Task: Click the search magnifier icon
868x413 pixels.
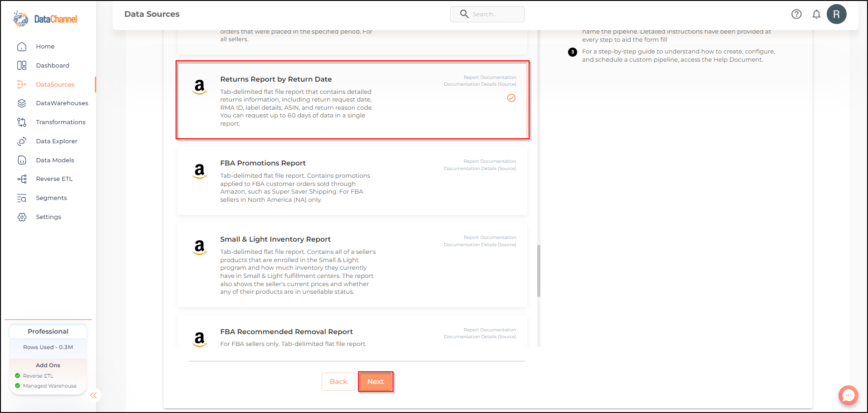Action: pos(464,14)
